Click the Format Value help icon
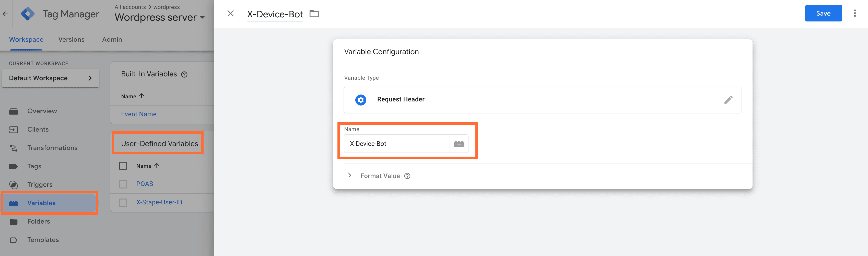Screen dimensions: 868x256 click(407, 176)
